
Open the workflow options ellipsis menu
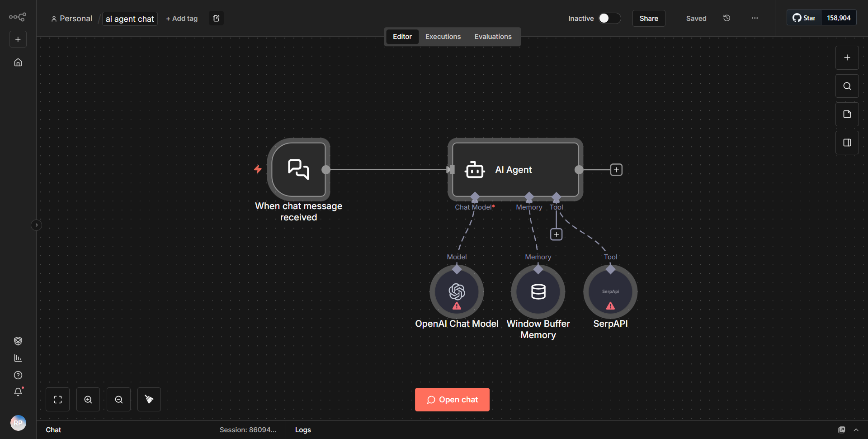(754, 18)
